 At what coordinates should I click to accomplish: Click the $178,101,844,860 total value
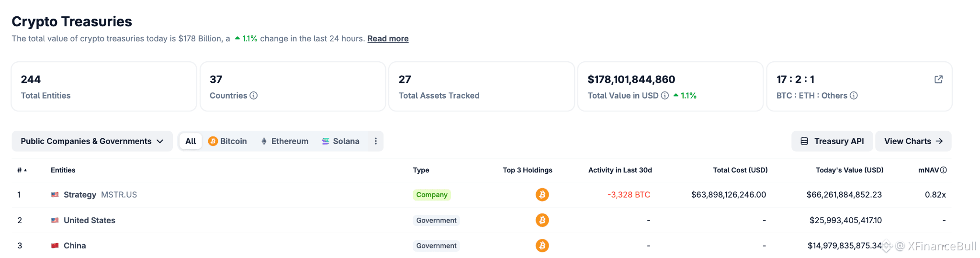click(x=631, y=79)
